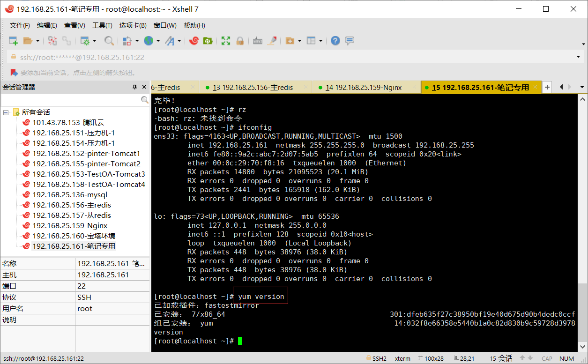The image size is (588, 364).
Task: Click the Open session folder icon
Action: (x=28, y=41)
